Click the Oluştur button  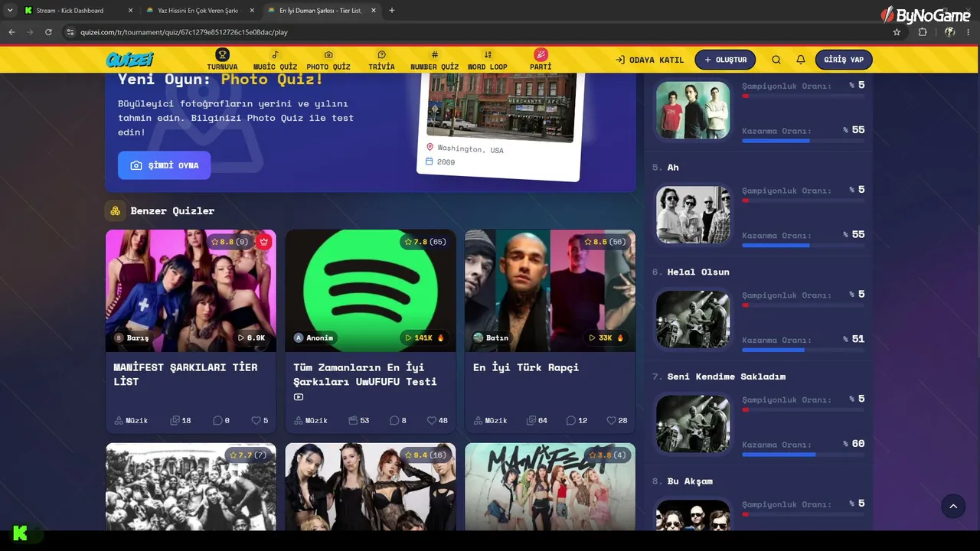[x=725, y=60]
